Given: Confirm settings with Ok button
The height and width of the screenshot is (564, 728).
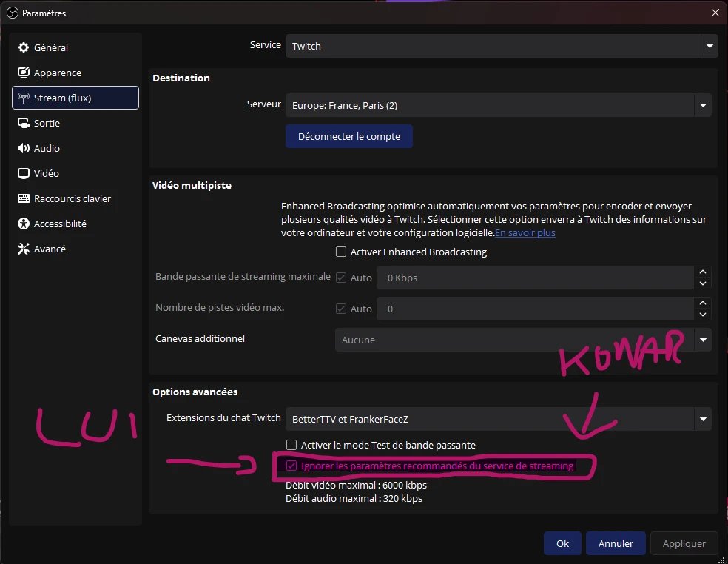Looking at the screenshot, I should click(x=562, y=543).
